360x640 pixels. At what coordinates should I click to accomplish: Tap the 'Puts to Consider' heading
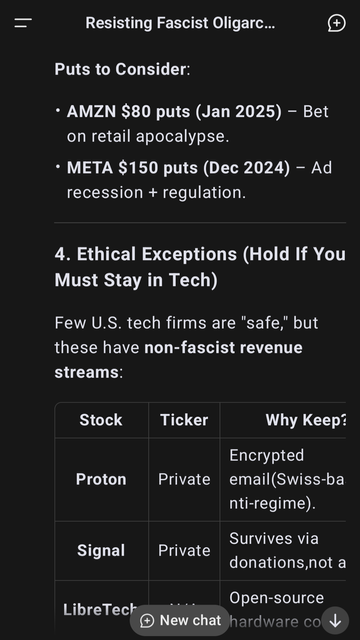122,69
